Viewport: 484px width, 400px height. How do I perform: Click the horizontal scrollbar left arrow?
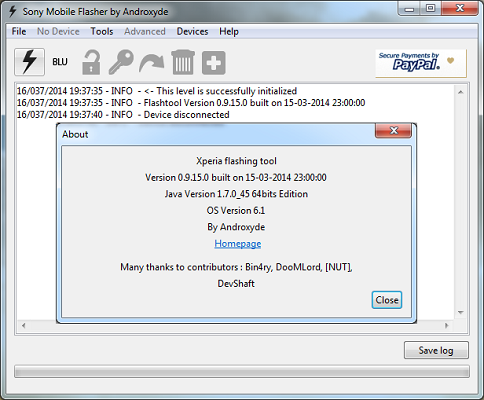[23, 325]
